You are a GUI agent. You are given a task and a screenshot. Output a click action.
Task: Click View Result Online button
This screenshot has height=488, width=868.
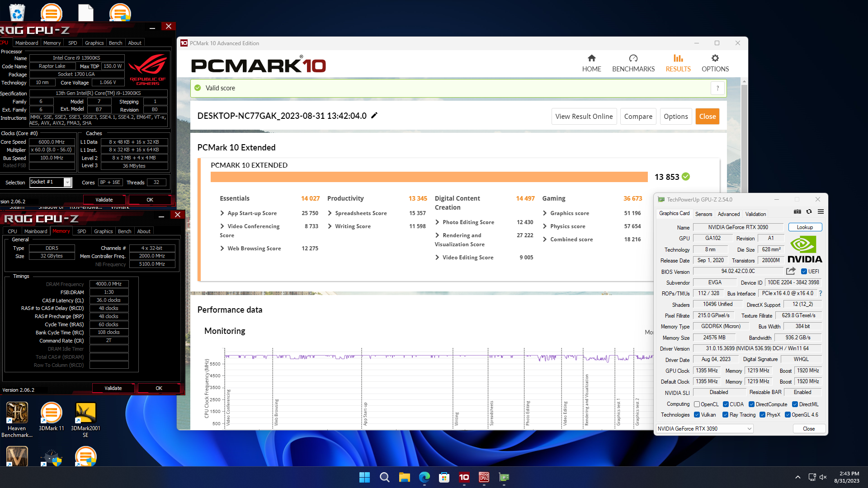pyautogui.click(x=584, y=117)
